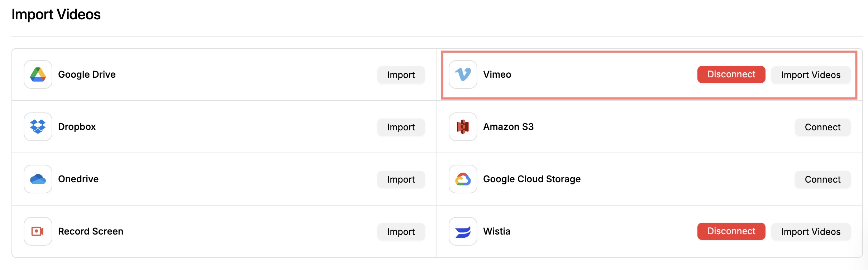This screenshot has width=868, height=270.
Task: Open Import Videos for Vimeo
Action: click(811, 75)
